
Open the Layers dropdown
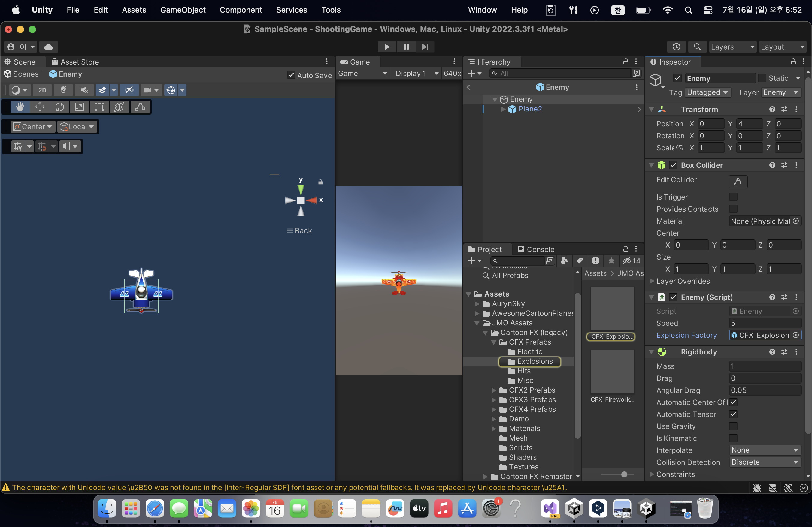coord(732,47)
